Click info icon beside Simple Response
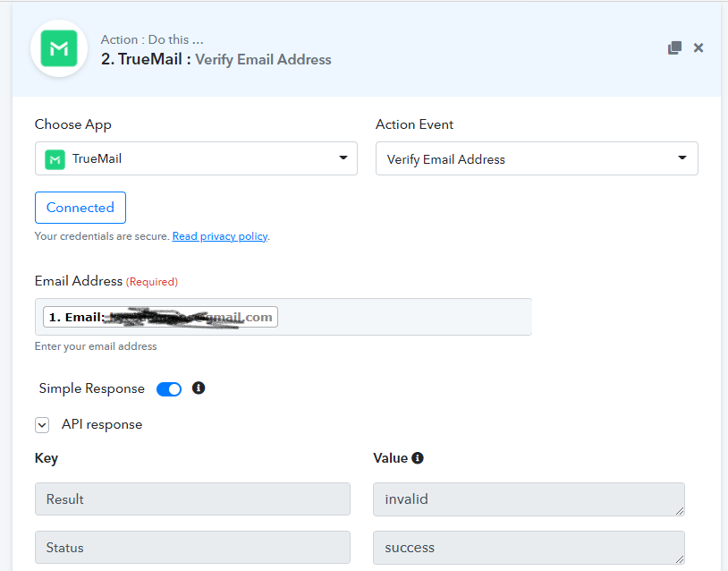 (199, 388)
